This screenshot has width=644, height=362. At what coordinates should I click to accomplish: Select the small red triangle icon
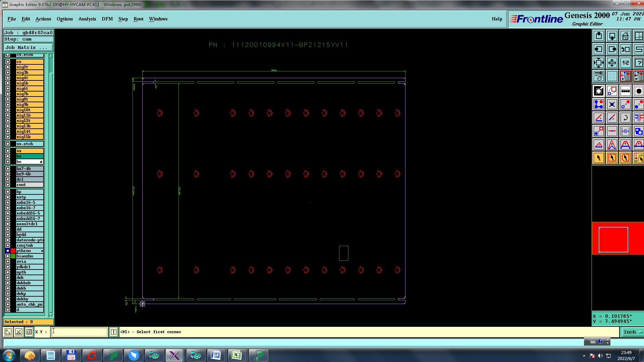599,144
